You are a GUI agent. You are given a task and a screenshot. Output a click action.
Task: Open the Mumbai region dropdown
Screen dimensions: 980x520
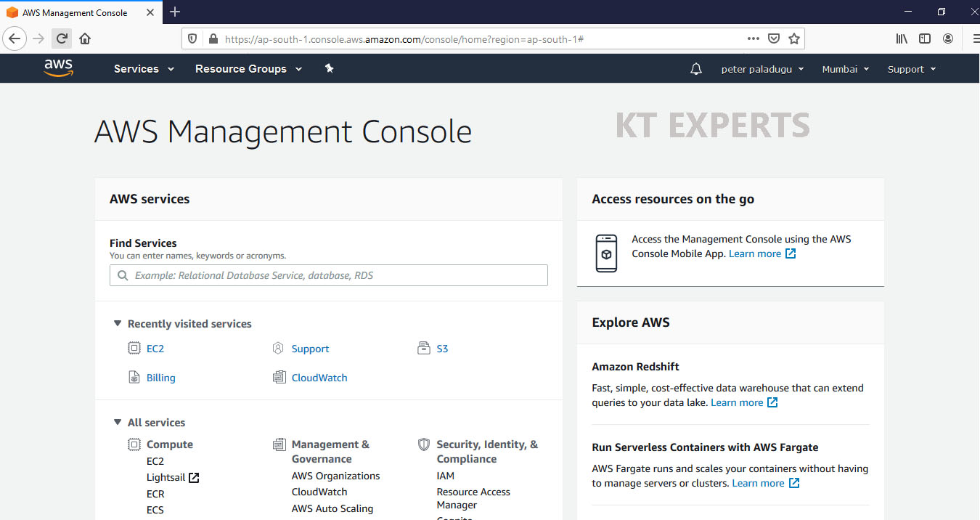846,69
